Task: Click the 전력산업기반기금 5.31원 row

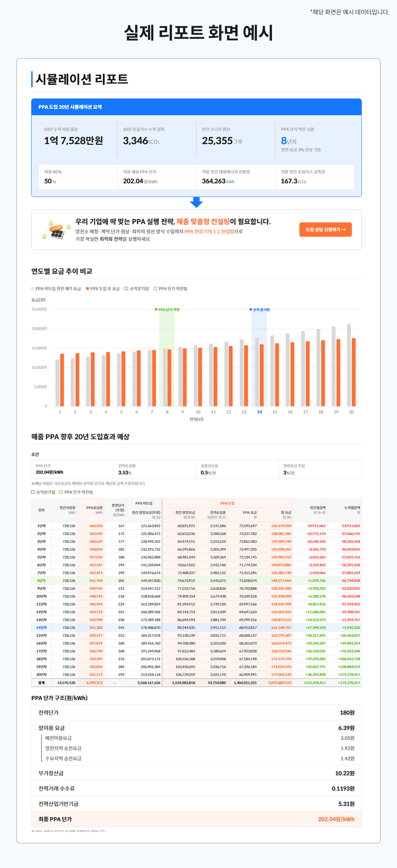Action: click(196, 804)
